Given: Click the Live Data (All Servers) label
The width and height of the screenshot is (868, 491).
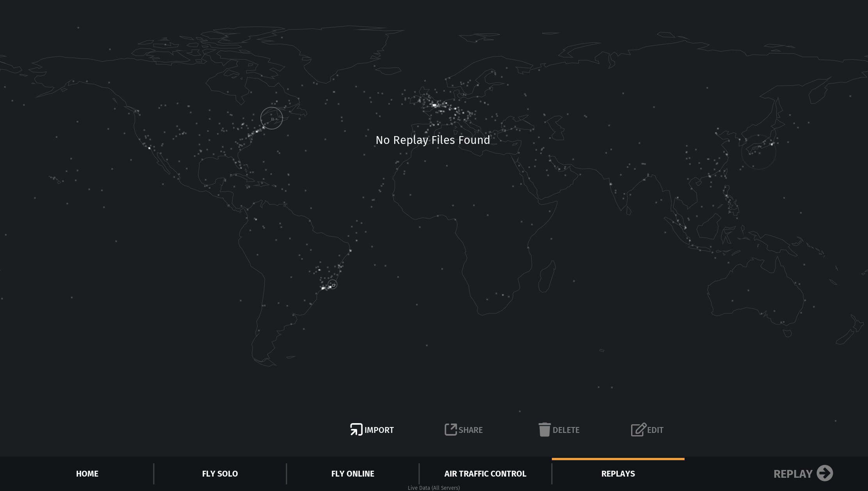Looking at the screenshot, I should pyautogui.click(x=434, y=488).
